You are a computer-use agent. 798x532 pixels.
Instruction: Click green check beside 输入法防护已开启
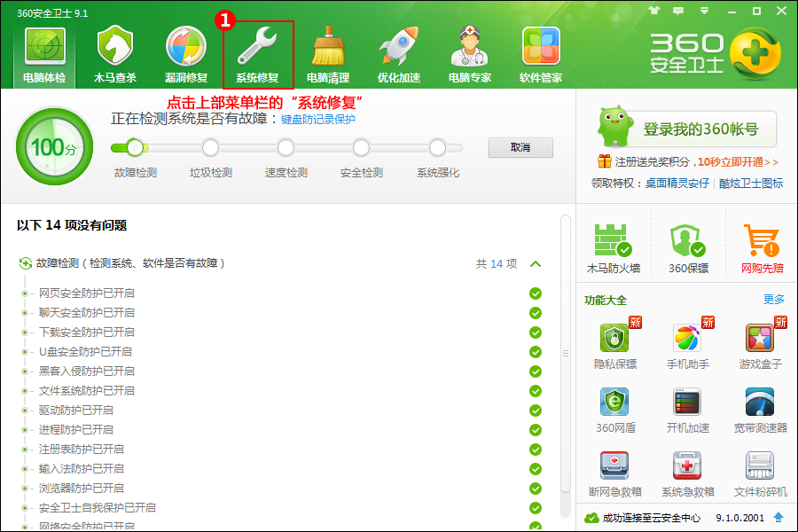click(x=536, y=469)
